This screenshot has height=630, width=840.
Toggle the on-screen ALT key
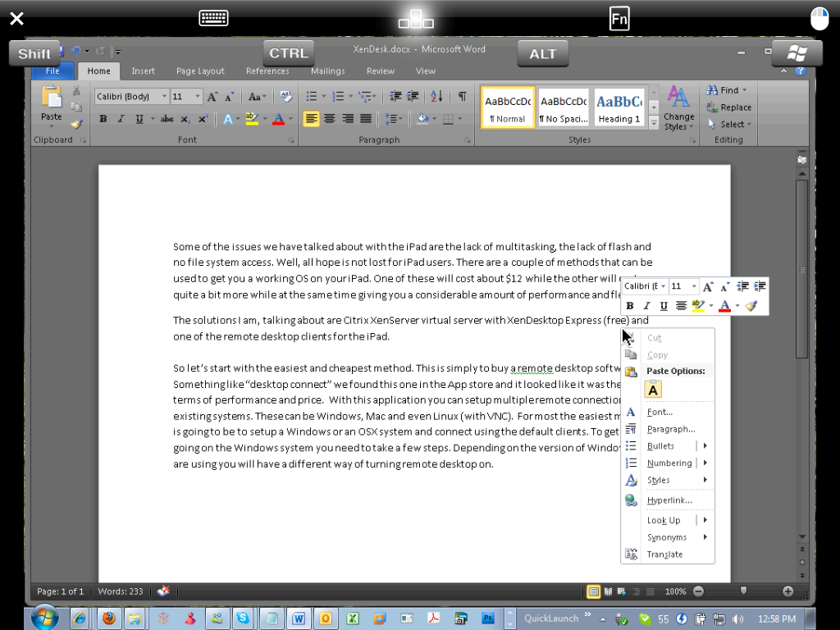point(543,53)
